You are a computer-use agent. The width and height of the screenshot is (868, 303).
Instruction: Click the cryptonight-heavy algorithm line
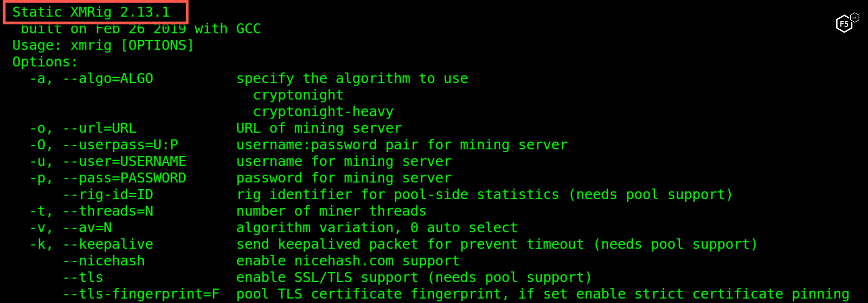[323, 112]
